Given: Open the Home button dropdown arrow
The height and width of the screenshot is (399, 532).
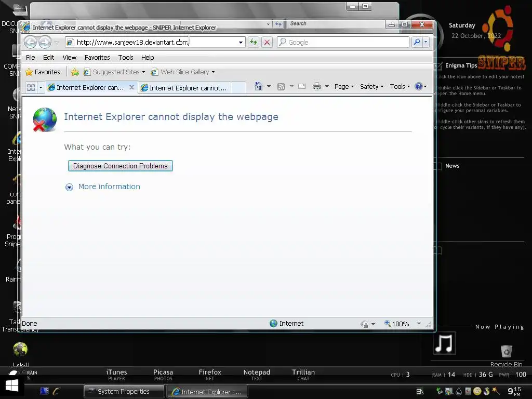Looking at the screenshot, I should tap(269, 86).
